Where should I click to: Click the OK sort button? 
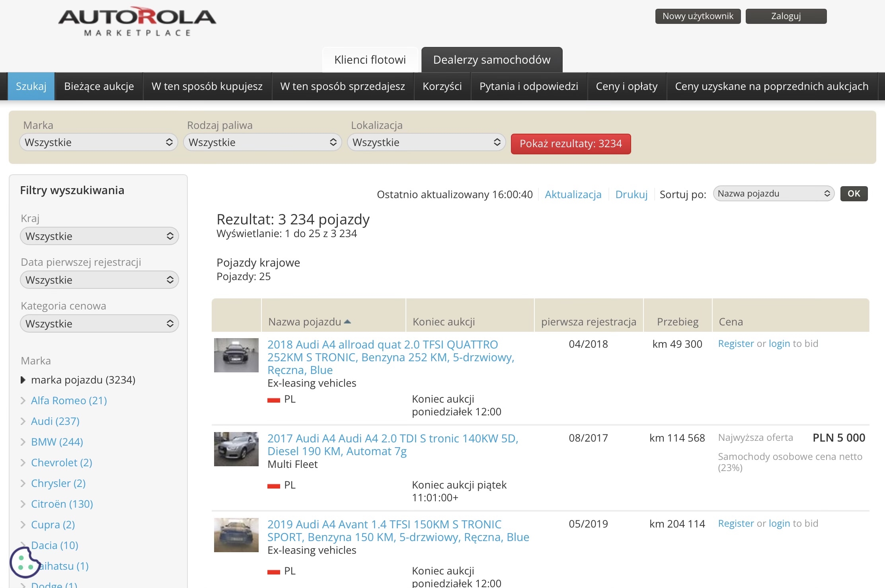point(854,194)
